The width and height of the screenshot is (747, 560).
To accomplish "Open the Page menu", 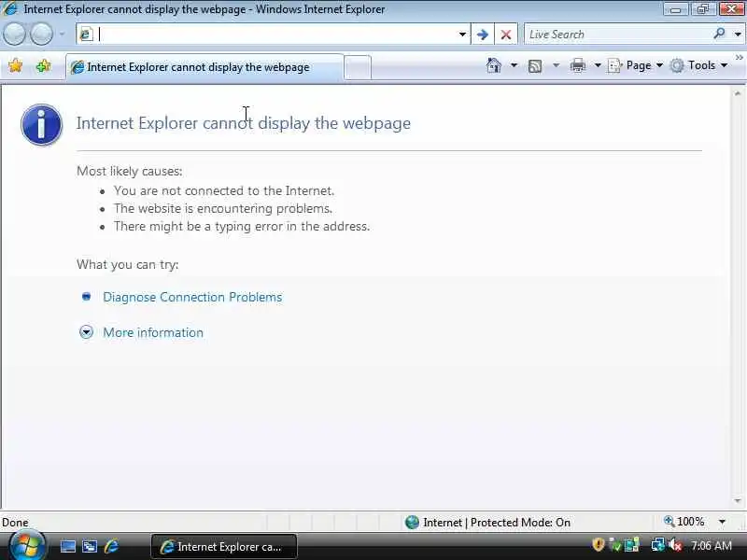I will tap(635, 65).
